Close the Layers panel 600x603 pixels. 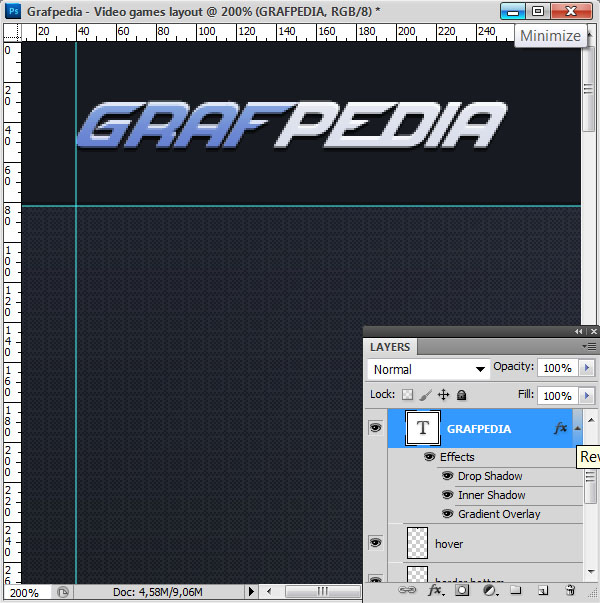coord(594,331)
